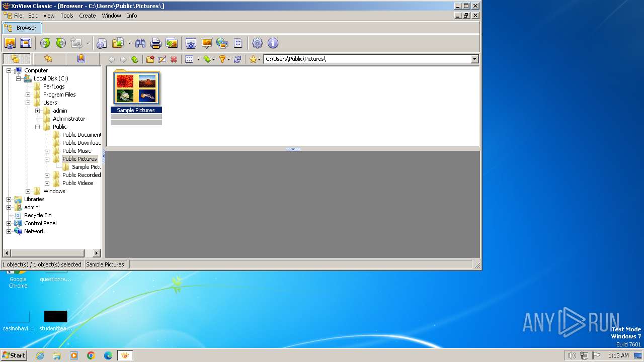The width and height of the screenshot is (644, 362).
Task: Switch to the Folders tree panel tab
Action: (x=16, y=59)
